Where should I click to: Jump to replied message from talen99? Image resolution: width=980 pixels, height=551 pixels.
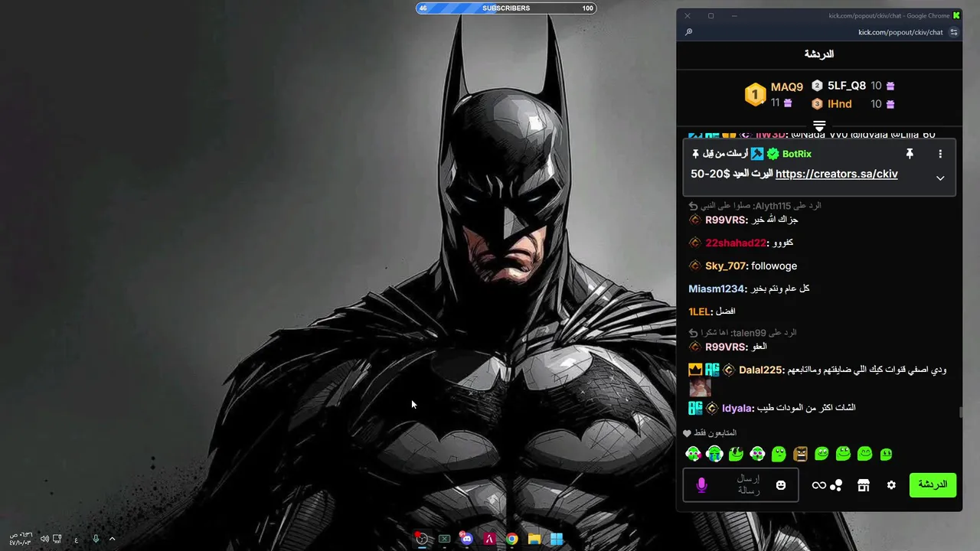(743, 333)
